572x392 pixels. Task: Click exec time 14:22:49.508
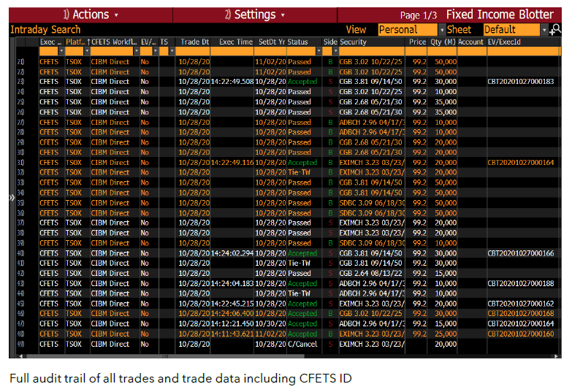(x=232, y=82)
